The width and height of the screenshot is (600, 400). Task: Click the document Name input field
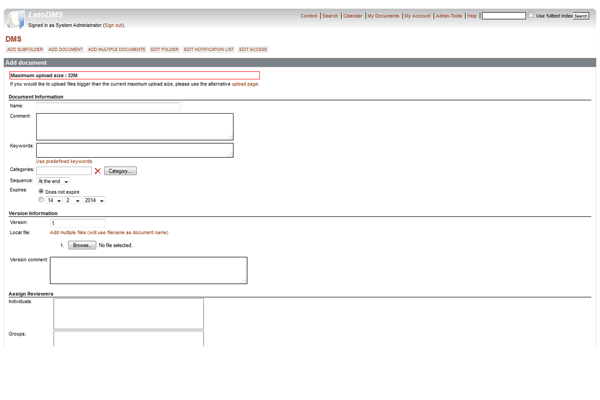pos(108,105)
